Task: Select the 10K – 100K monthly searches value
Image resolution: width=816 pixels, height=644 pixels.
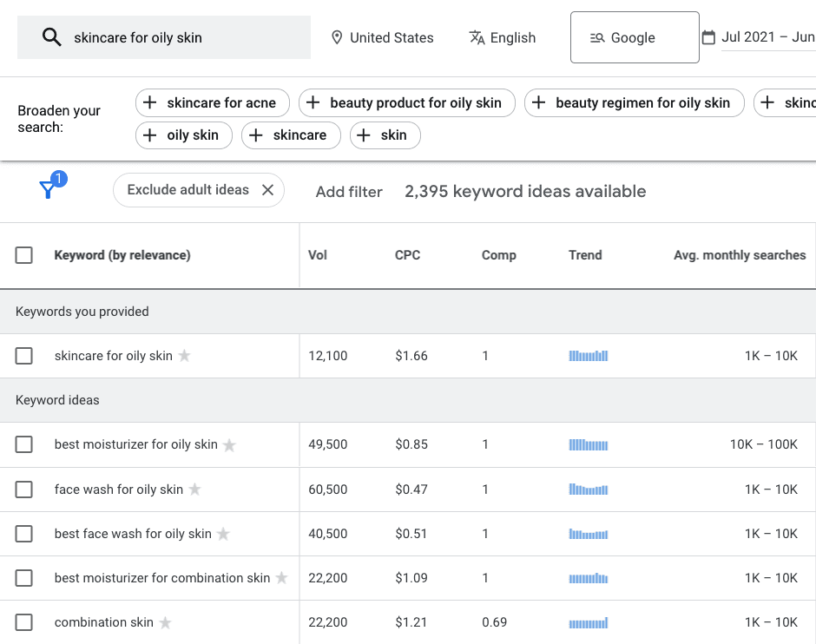Action: (x=763, y=444)
